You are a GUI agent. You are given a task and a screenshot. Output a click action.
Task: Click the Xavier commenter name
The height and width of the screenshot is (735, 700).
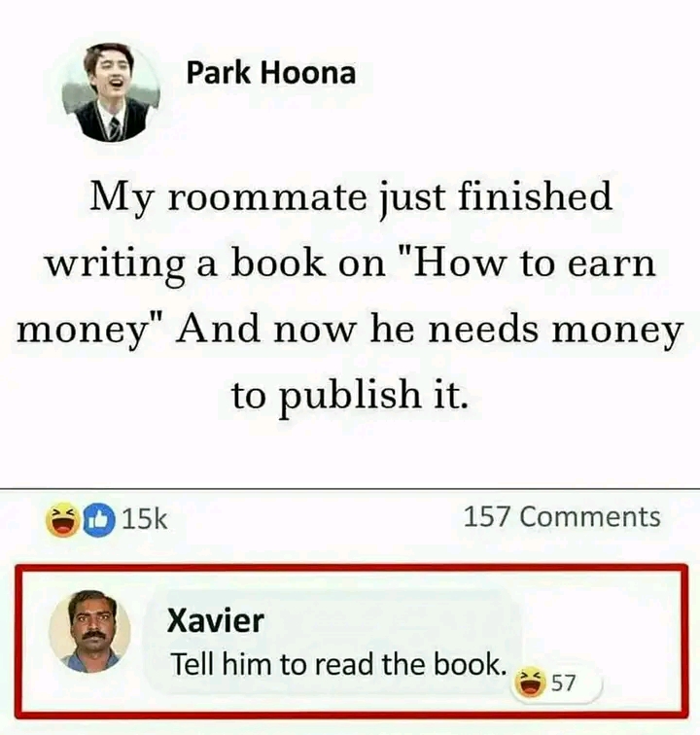pos(216,620)
